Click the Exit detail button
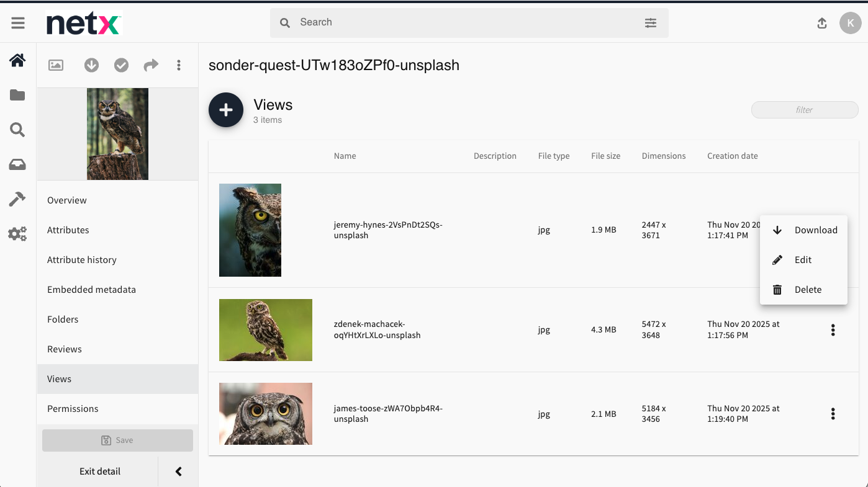Viewport: 868px width, 487px height. pyautogui.click(x=99, y=471)
